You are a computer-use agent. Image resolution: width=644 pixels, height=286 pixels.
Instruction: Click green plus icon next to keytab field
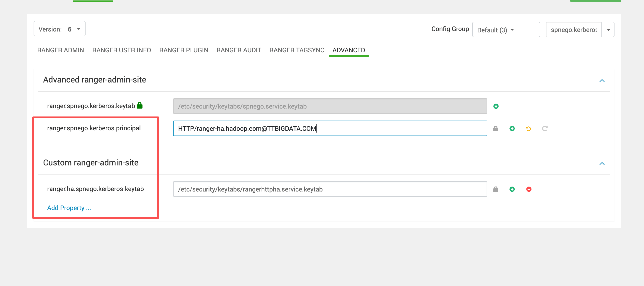[496, 107]
